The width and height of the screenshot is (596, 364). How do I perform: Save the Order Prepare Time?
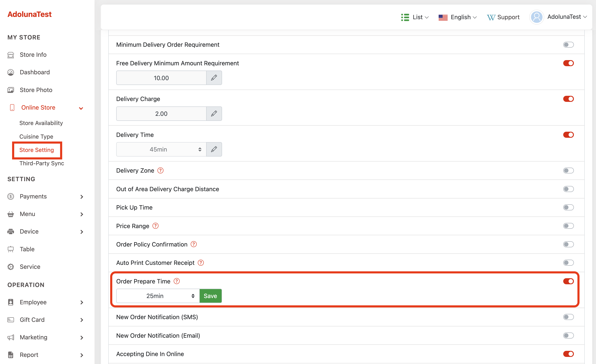(210, 296)
